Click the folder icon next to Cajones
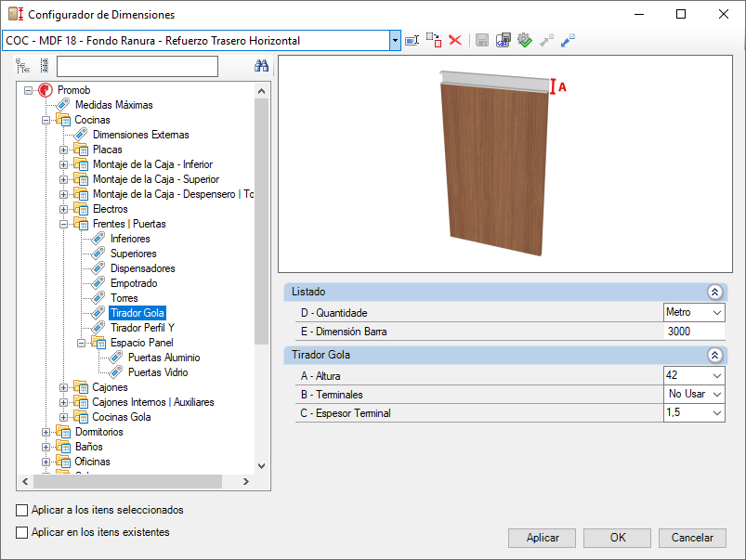The height and width of the screenshot is (560, 746). pos(81,387)
